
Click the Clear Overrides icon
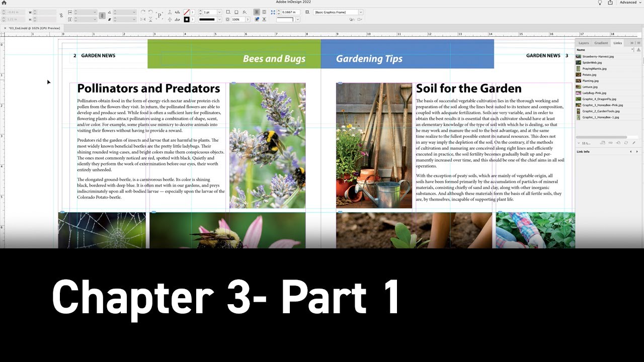click(359, 20)
